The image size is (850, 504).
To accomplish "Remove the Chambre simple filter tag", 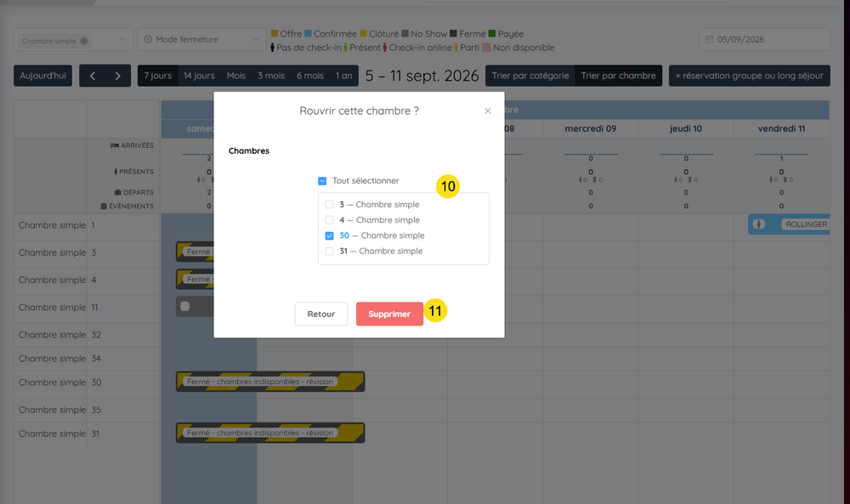I will click(x=84, y=41).
